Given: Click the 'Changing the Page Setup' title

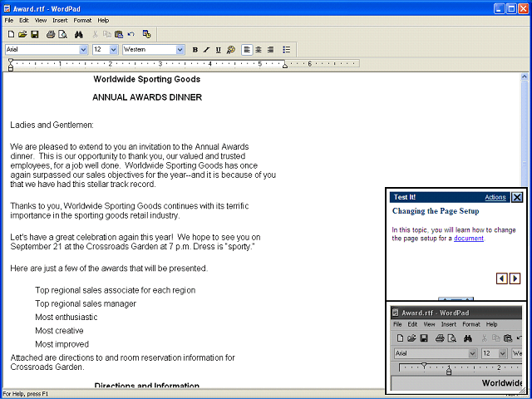Looking at the screenshot, I should (x=436, y=211).
